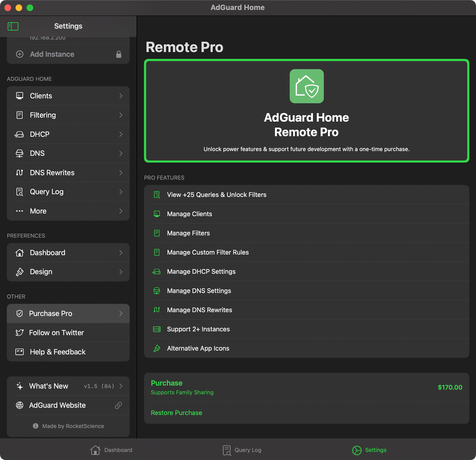Expand Design row chevron
The height and width of the screenshot is (460, 476).
(x=121, y=272)
